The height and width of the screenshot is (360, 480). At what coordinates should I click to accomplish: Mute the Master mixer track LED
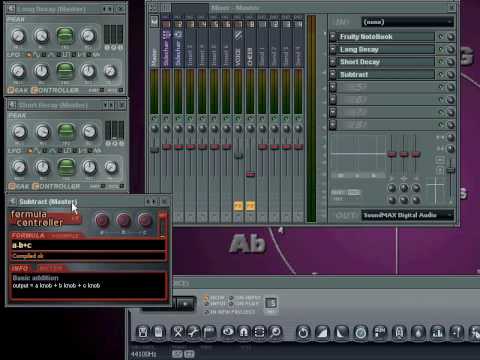point(154,119)
